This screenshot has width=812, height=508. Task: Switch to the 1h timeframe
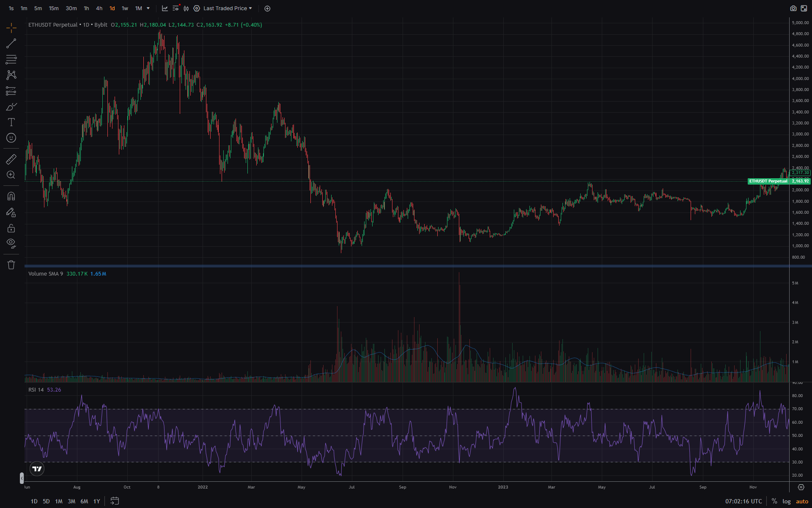[86, 8]
